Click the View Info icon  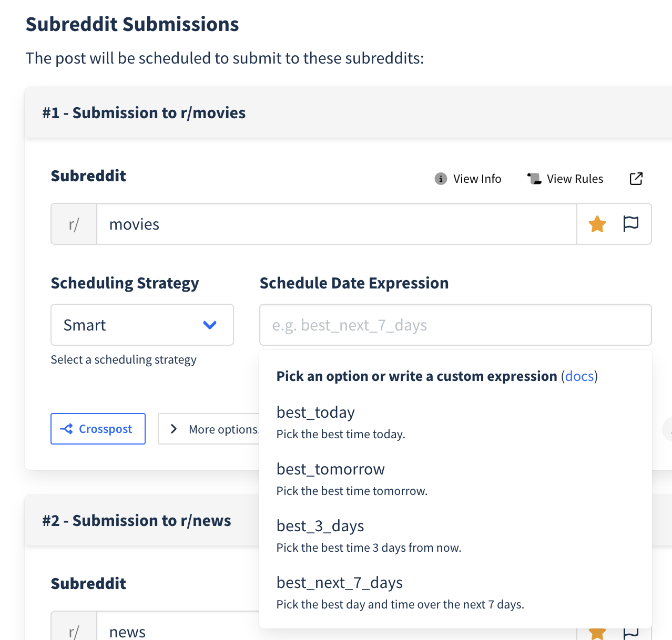[441, 179]
